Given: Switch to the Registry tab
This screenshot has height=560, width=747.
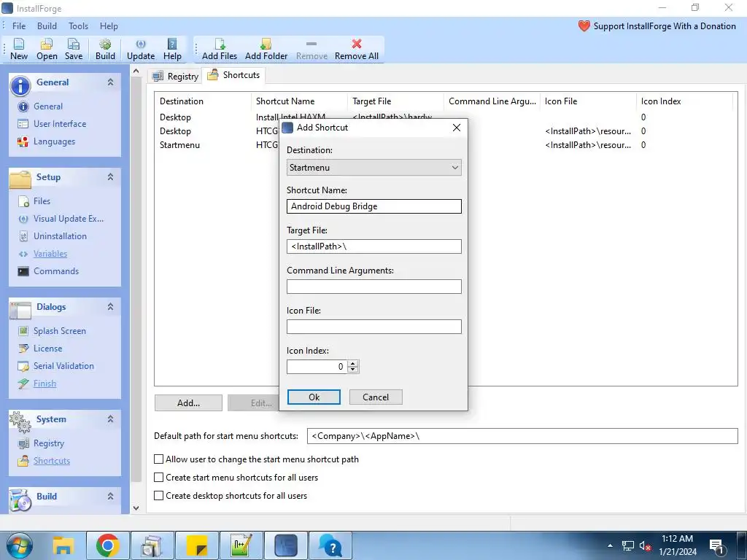Looking at the screenshot, I should pos(175,76).
